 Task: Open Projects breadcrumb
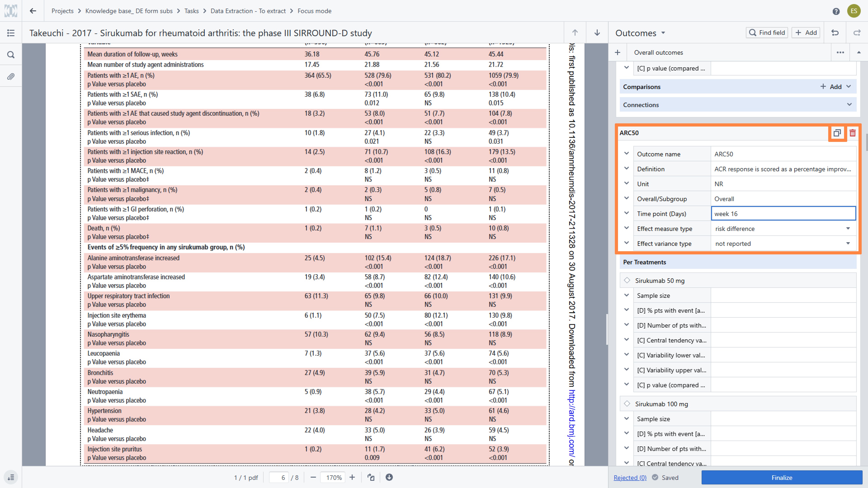[x=62, y=11]
